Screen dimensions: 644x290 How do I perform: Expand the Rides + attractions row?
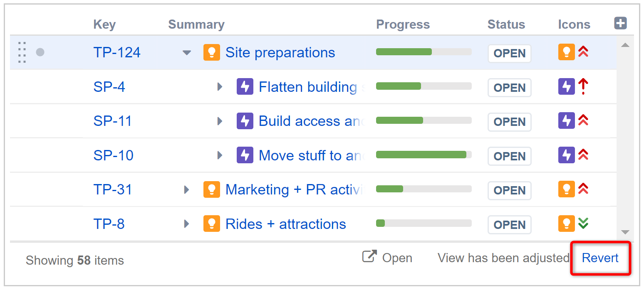[x=186, y=224]
